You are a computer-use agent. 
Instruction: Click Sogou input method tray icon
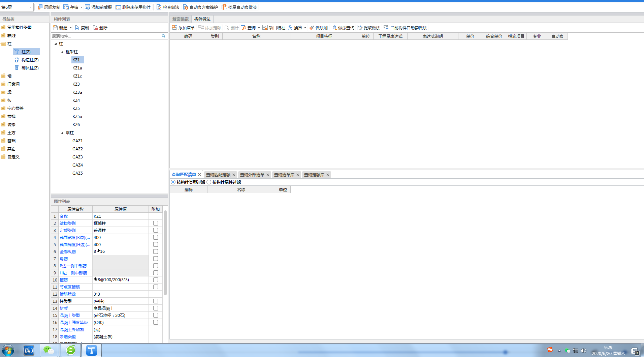[x=550, y=350]
